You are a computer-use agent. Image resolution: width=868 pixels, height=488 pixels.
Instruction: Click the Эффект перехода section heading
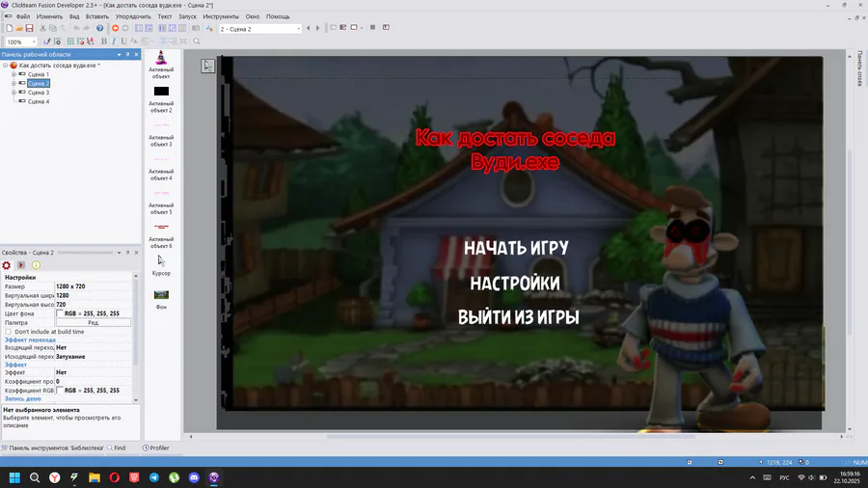pyautogui.click(x=30, y=339)
